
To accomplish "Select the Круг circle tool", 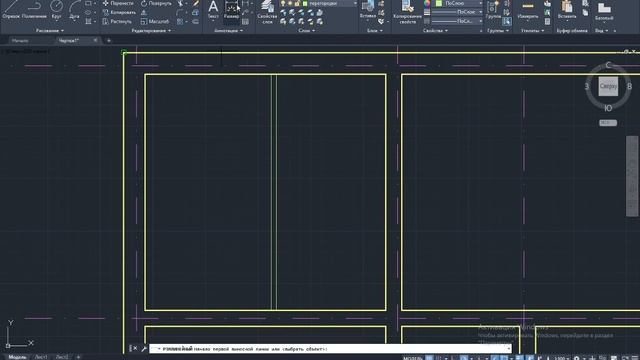I will coord(56,10).
